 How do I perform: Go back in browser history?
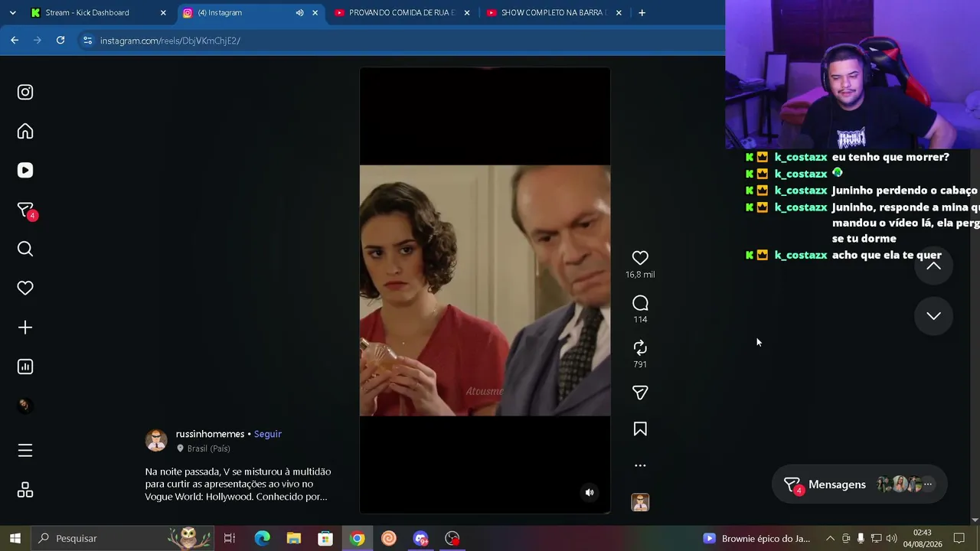(x=15, y=40)
